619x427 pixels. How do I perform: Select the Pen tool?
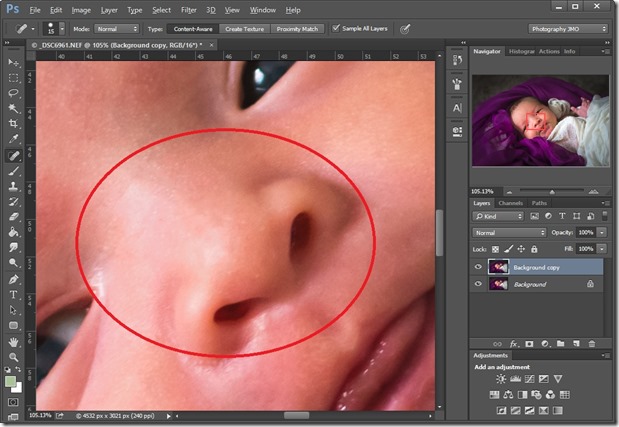pyautogui.click(x=13, y=279)
